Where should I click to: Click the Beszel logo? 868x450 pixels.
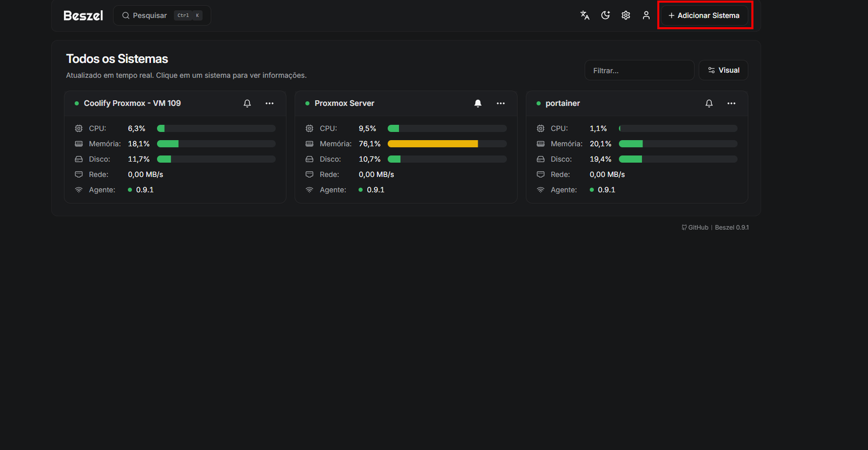(83, 16)
